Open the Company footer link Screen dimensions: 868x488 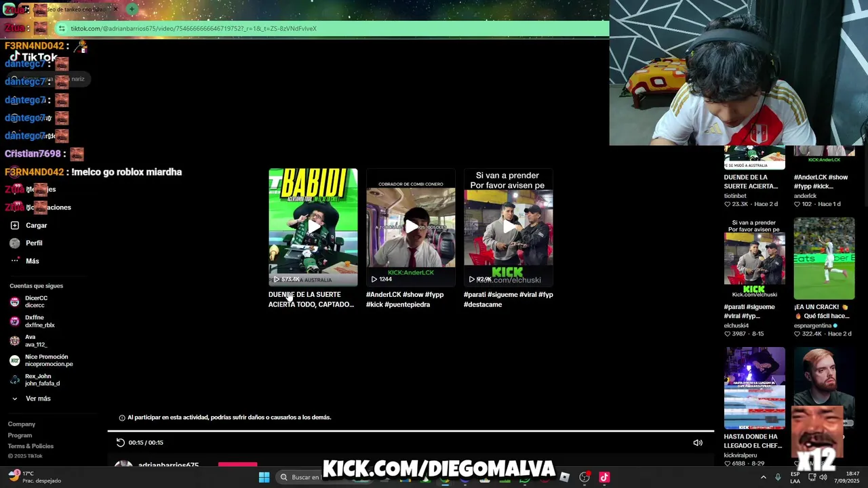click(x=22, y=424)
